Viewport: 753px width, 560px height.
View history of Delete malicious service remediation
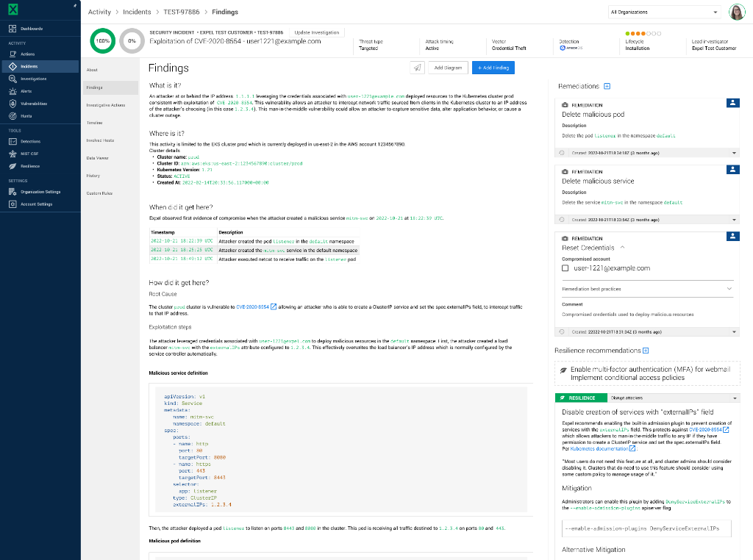coord(561,220)
